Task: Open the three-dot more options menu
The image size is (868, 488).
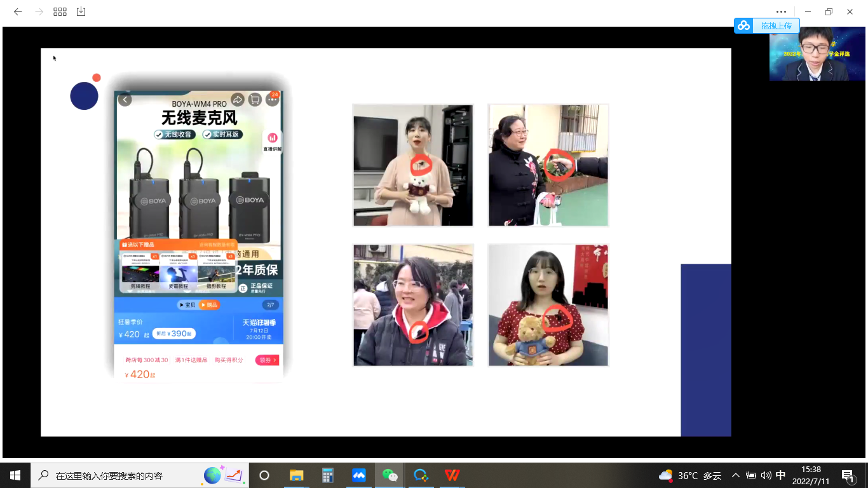Action: click(x=781, y=11)
